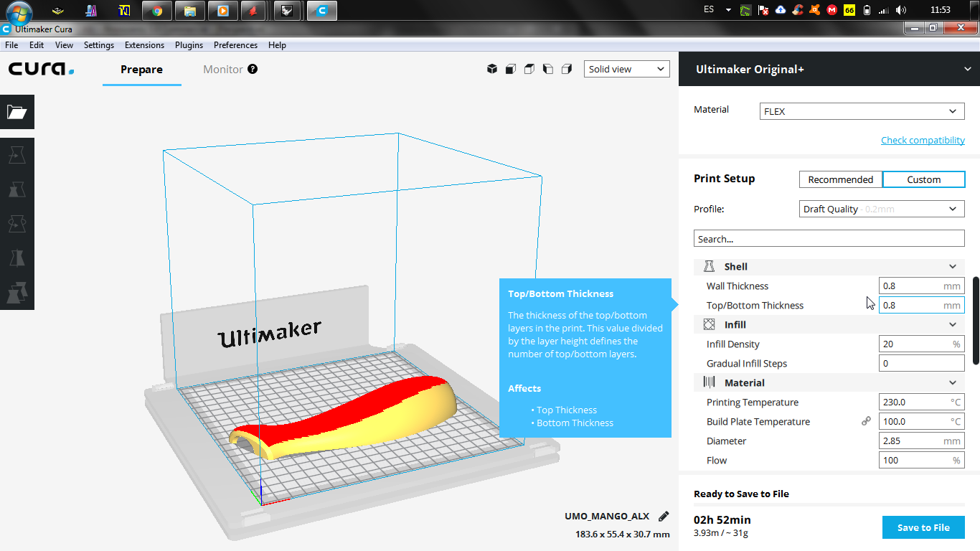Collapse the Infill settings section
This screenshot has height=551, width=980.
953,324
